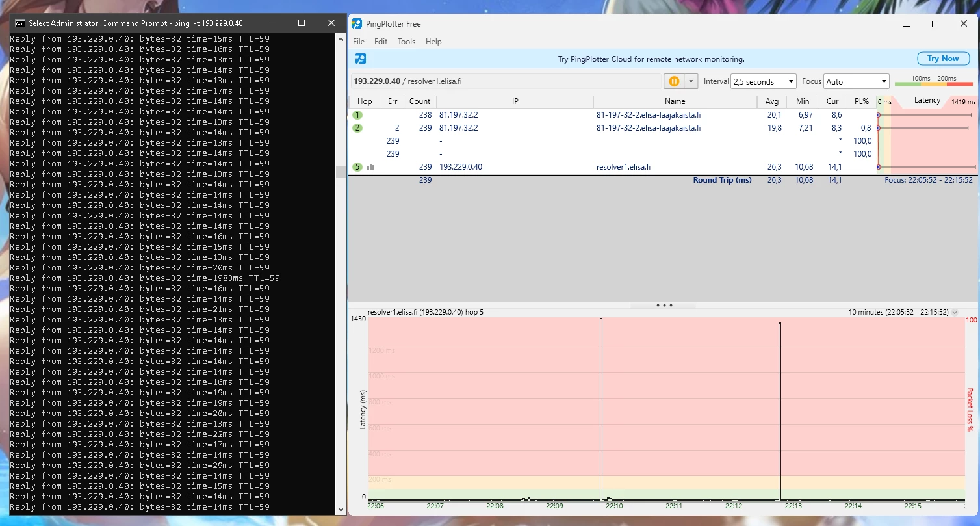The width and height of the screenshot is (980, 526).
Task: Click the Command Prompt scrollbar down arrow
Action: tap(341, 509)
